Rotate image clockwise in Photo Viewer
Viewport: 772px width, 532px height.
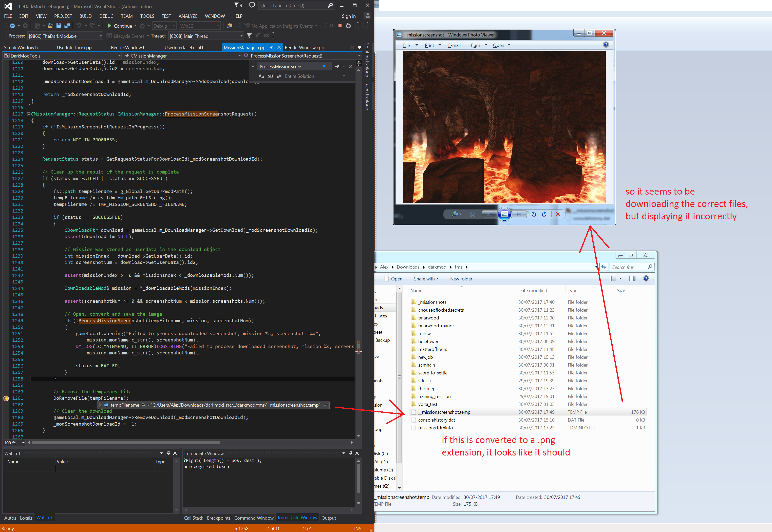[x=544, y=214]
